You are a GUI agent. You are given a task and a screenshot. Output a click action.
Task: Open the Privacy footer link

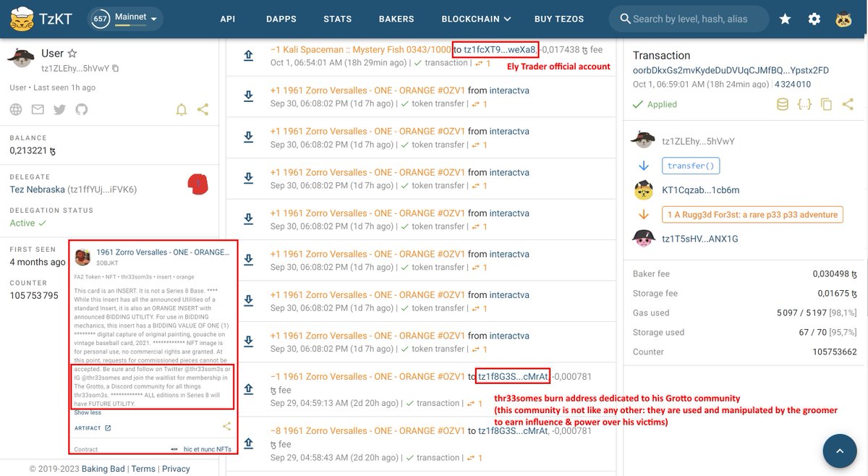pyautogui.click(x=176, y=469)
